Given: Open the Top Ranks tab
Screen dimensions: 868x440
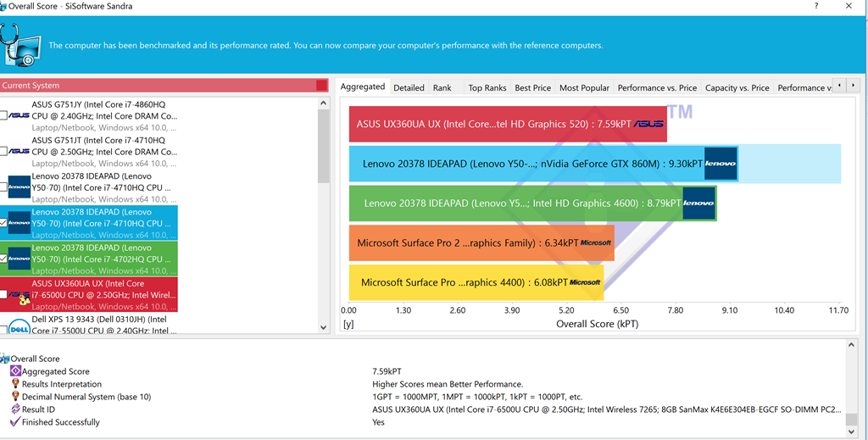Looking at the screenshot, I should [487, 87].
